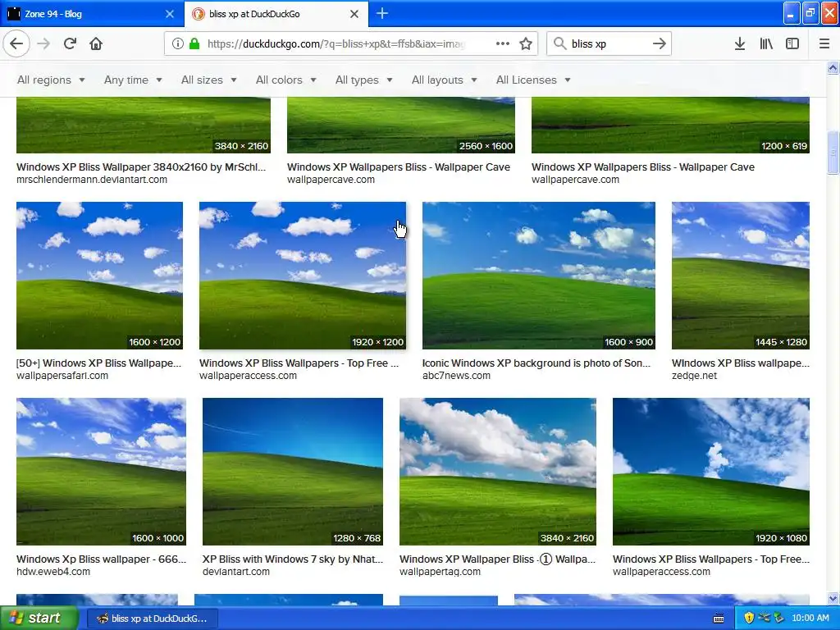
Task: Open the 1600 × 900 abc7news image
Action: 538,276
